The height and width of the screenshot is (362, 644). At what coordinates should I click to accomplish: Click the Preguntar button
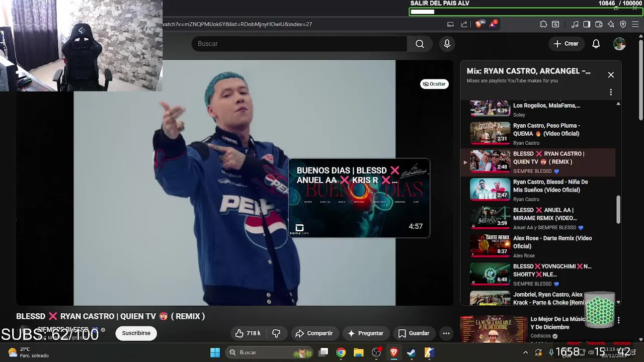click(x=365, y=333)
